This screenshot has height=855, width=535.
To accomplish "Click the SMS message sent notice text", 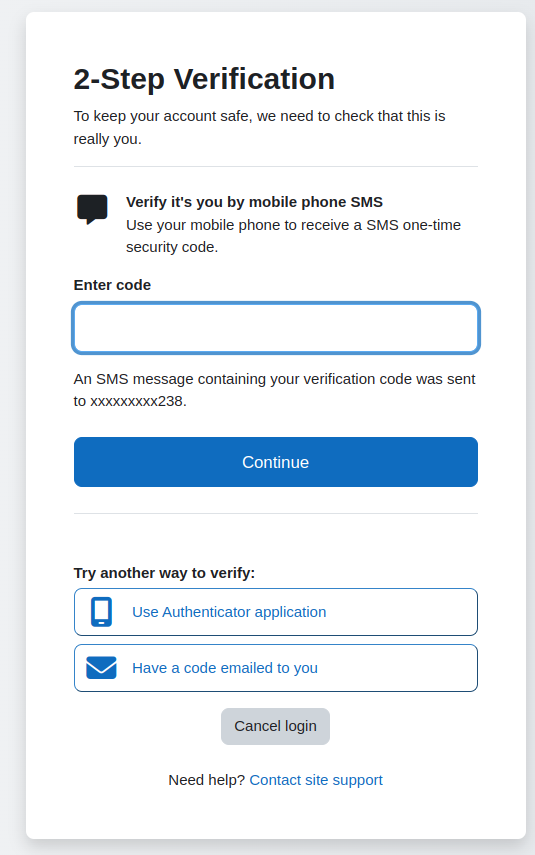I will tap(274, 390).
